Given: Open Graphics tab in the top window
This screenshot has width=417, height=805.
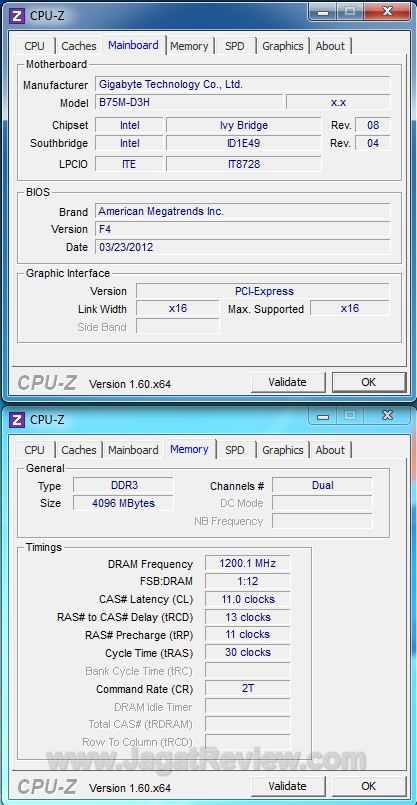Looking at the screenshot, I should (x=283, y=46).
